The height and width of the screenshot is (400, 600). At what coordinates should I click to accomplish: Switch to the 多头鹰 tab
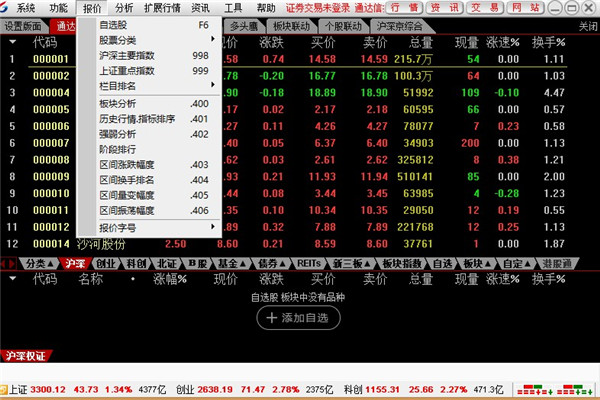pyautogui.click(x=243, y=26)
